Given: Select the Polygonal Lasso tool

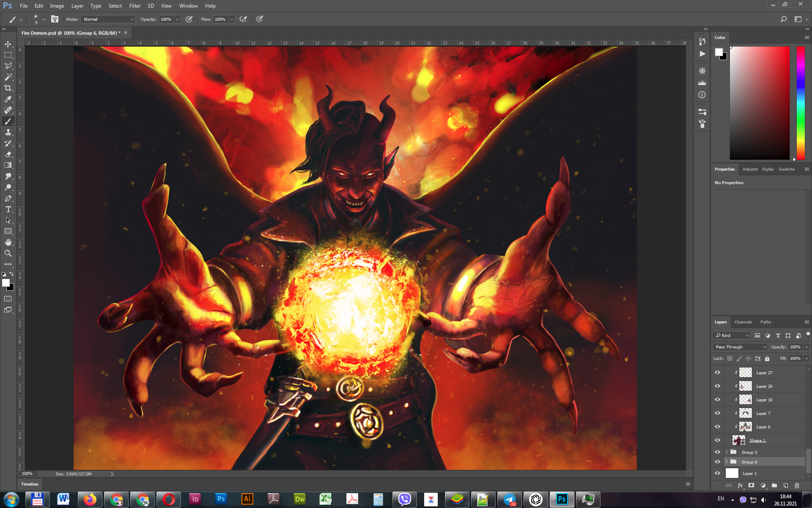Looking at the screenshot, I should 8,66.
